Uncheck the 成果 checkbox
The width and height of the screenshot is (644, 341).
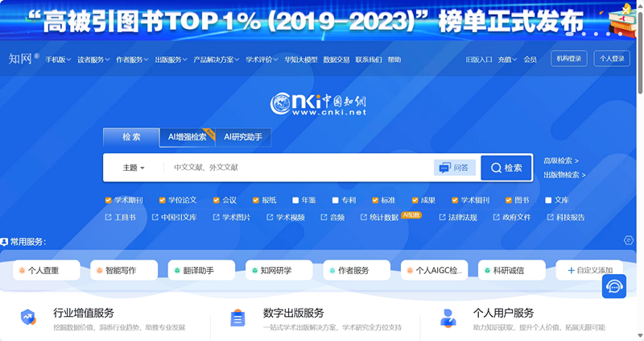(x=415, y=200)
